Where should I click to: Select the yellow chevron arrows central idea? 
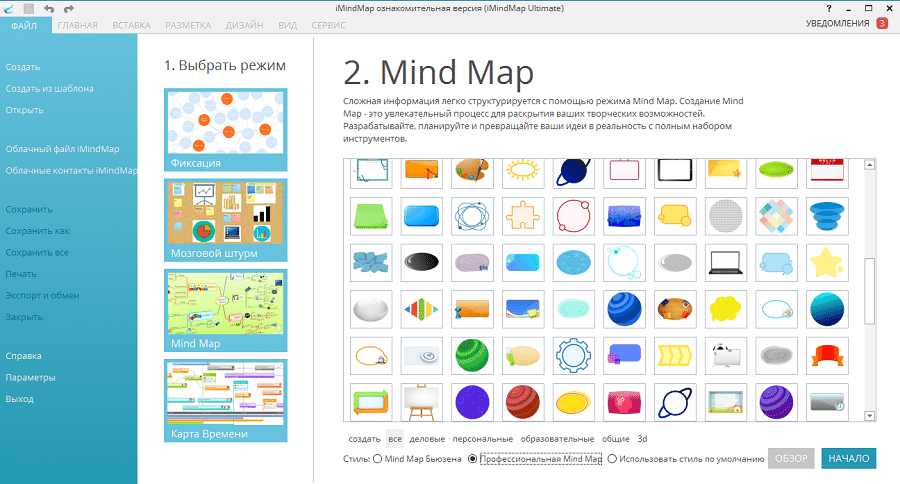point(675,356)
